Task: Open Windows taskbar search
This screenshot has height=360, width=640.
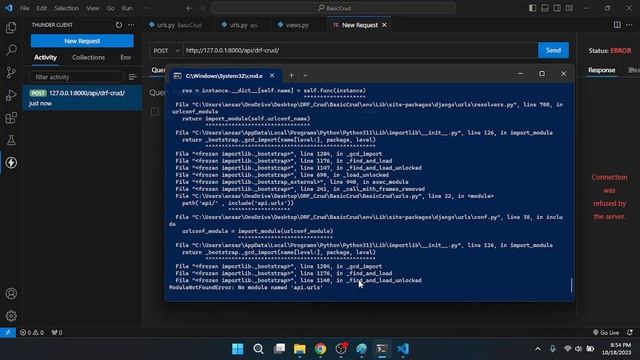Action: (x=258, y=349)
